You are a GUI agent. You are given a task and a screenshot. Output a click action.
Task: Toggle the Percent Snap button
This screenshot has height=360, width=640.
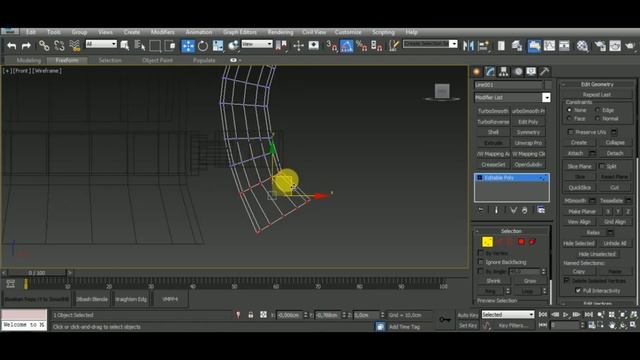[x=362, y=46]
